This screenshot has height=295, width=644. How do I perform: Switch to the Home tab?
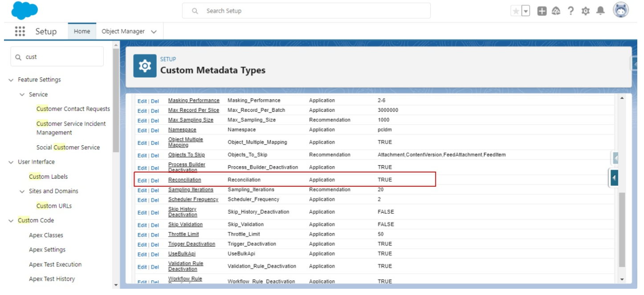pyautogui.click(x=82, y=31)
